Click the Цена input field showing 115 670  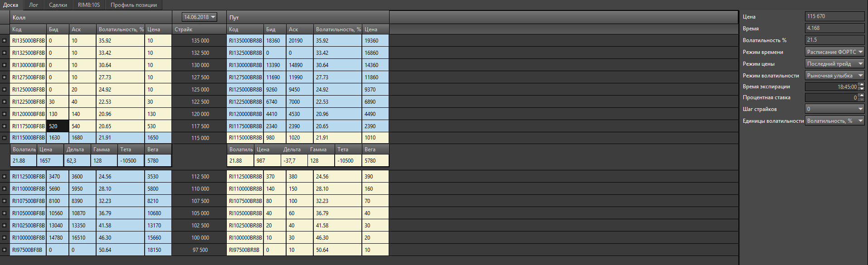[834, 16]
